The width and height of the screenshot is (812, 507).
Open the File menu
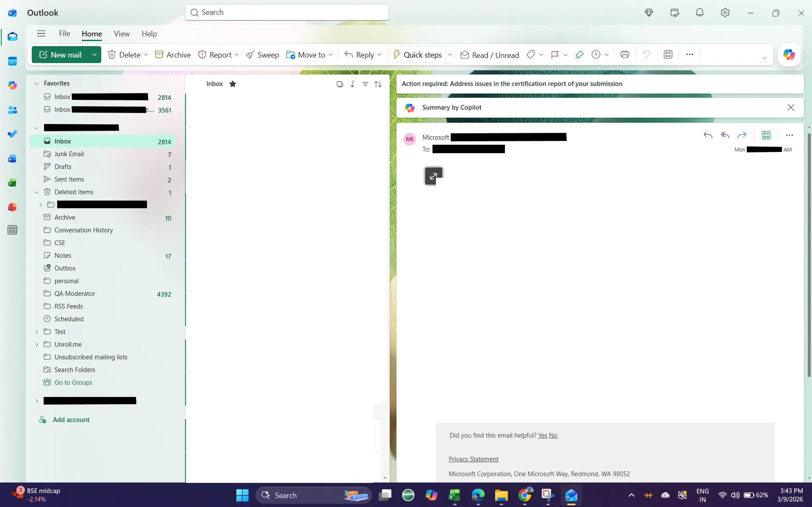pos(64,34)
